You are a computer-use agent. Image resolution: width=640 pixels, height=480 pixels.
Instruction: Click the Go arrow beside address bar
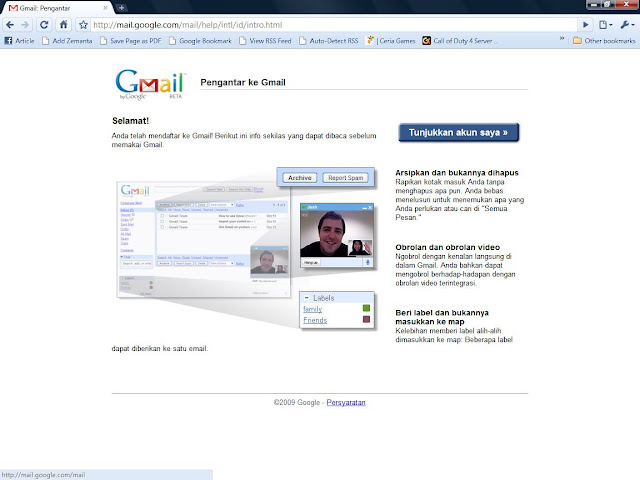(x=586, y=25)
